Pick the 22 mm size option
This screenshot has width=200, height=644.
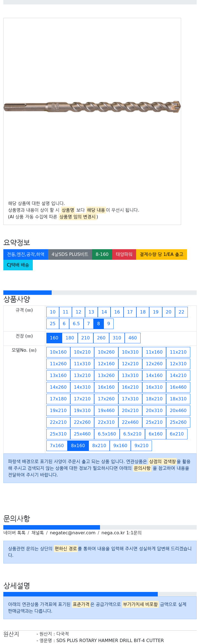tap(181, 312)
